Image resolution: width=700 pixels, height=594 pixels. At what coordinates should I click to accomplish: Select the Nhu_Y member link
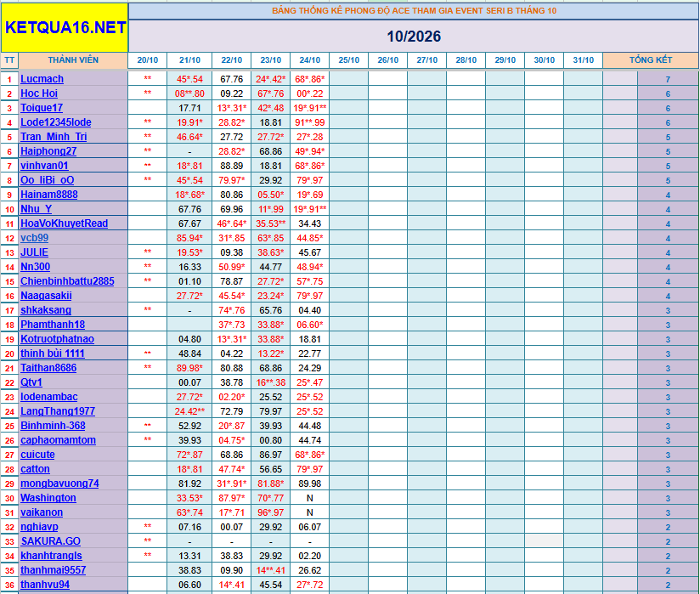[37, 209]
